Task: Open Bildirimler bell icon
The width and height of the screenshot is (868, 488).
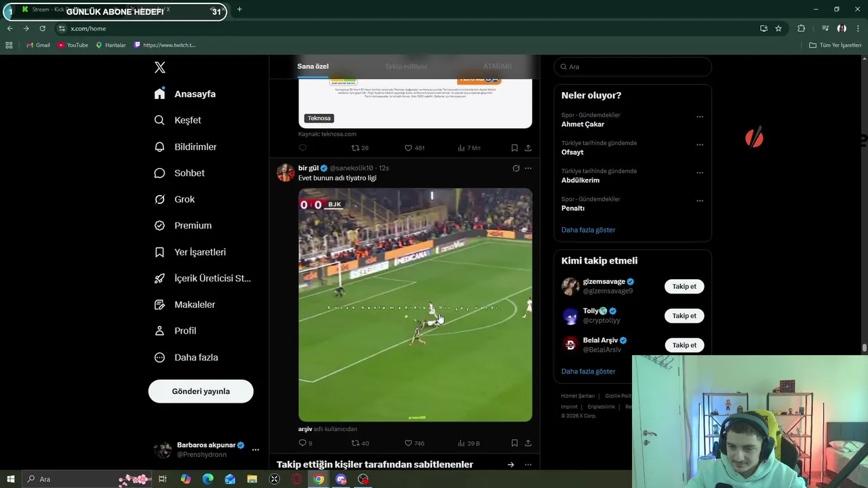Action: [159, 146]
